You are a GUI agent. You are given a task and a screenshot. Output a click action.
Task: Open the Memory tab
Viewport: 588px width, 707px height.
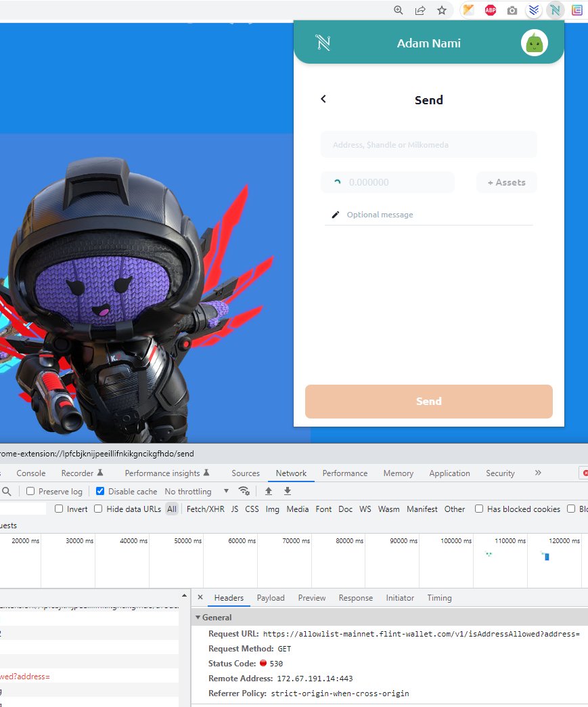pyautogui.click(x=399, y=473)
